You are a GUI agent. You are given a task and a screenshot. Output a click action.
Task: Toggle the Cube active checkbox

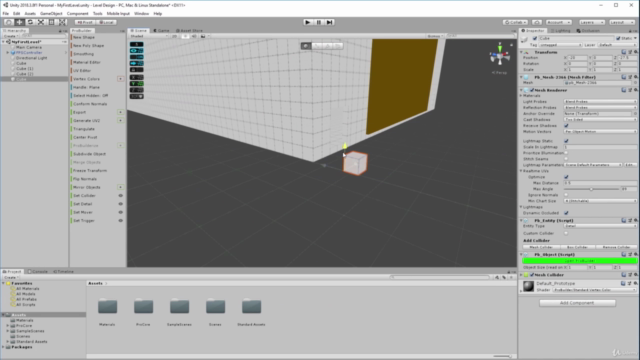[535, 38]
